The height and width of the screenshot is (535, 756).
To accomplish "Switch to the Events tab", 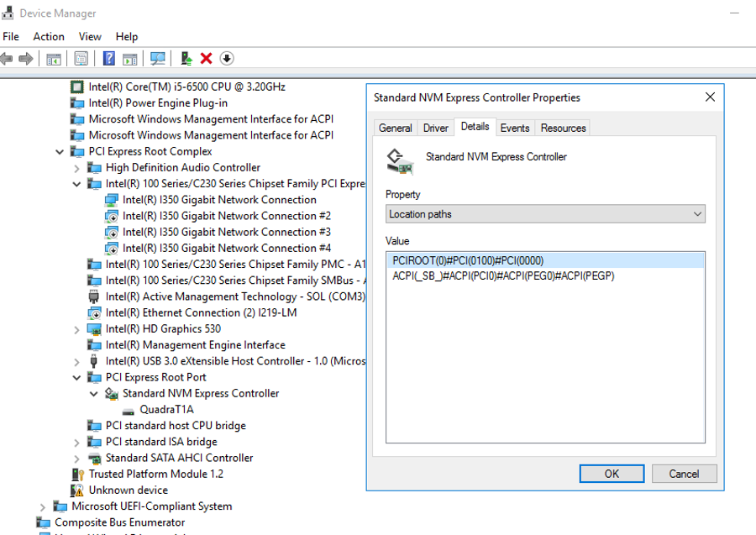I will [x=515, y=128].
